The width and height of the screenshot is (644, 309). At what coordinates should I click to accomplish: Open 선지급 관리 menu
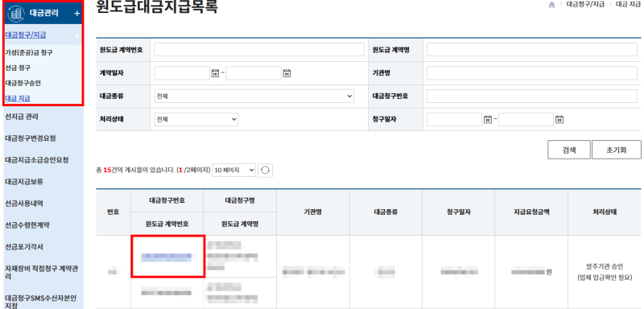coord(22,117)
